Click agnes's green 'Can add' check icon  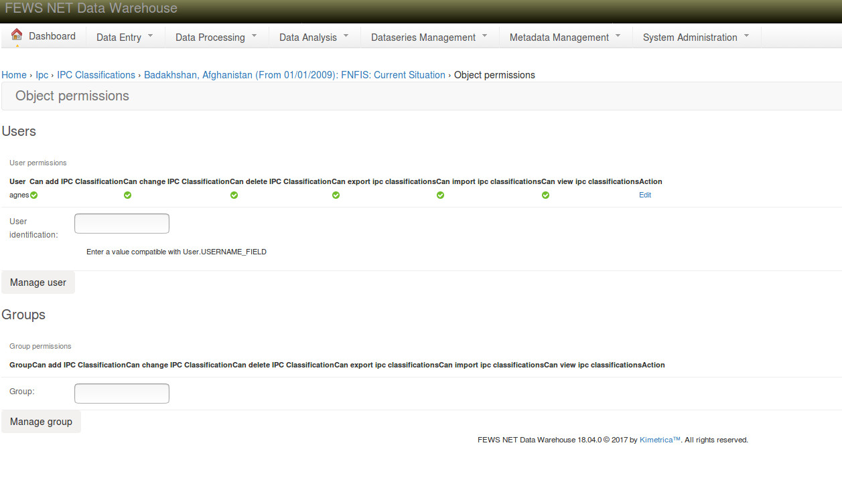click(33, 195)
